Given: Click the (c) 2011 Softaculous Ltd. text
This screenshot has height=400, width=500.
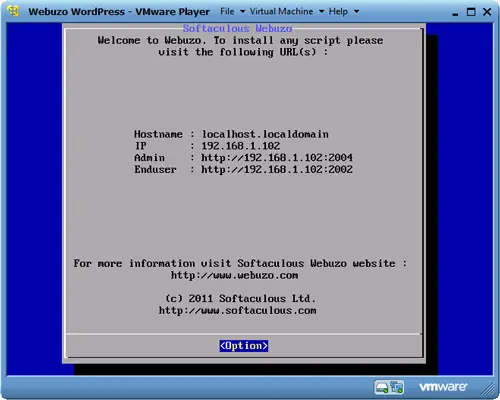Looking at the screenshot, I should [x=240, y=298].
